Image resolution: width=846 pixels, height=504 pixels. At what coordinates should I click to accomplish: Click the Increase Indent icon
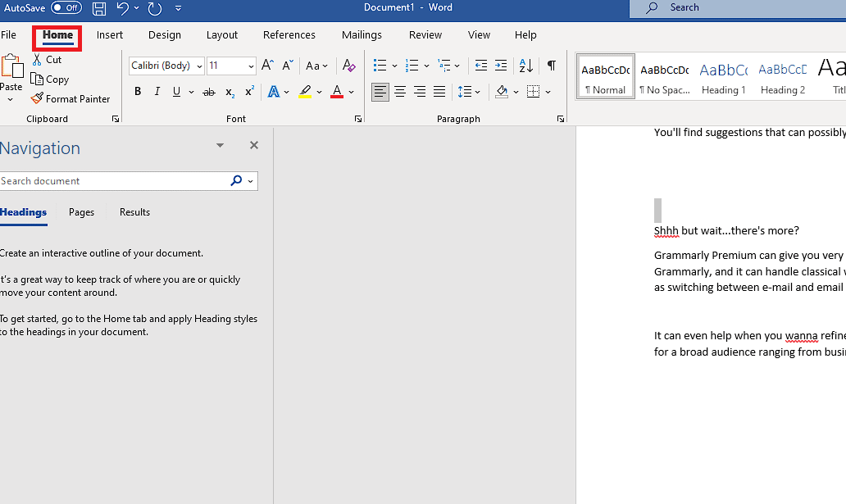pos(501,66)
